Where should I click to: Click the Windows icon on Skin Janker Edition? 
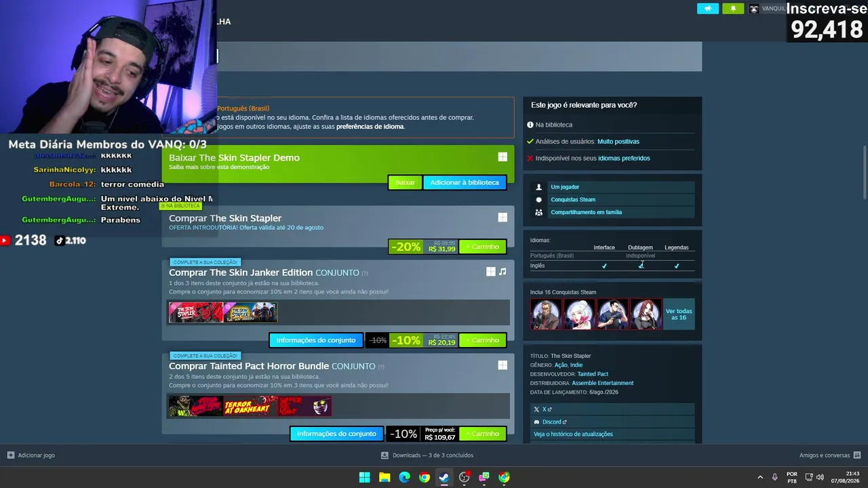click(x=490, y=272)
